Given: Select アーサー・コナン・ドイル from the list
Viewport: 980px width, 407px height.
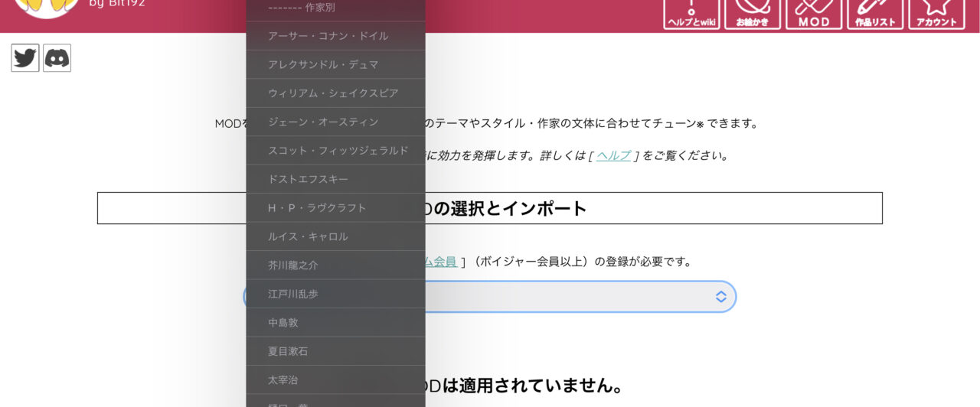Looking at the screenshot, I should coord(335,36).
